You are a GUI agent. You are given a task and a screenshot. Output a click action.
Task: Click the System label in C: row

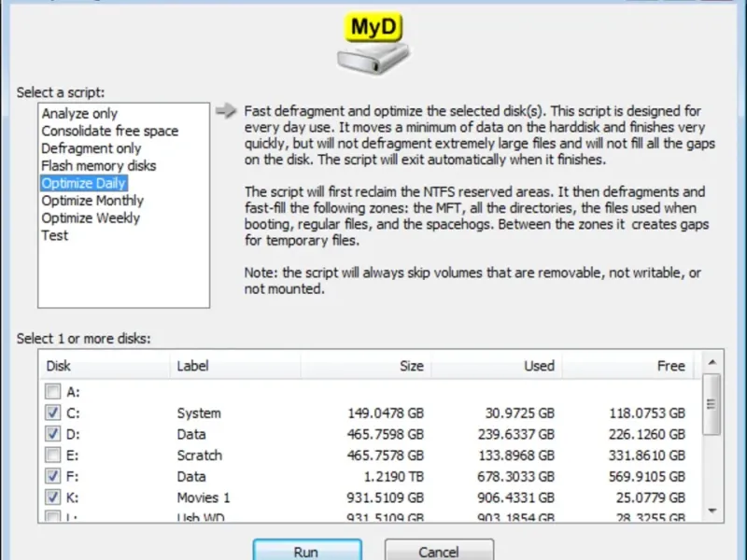pyautogui.click(x=199, y=413)
